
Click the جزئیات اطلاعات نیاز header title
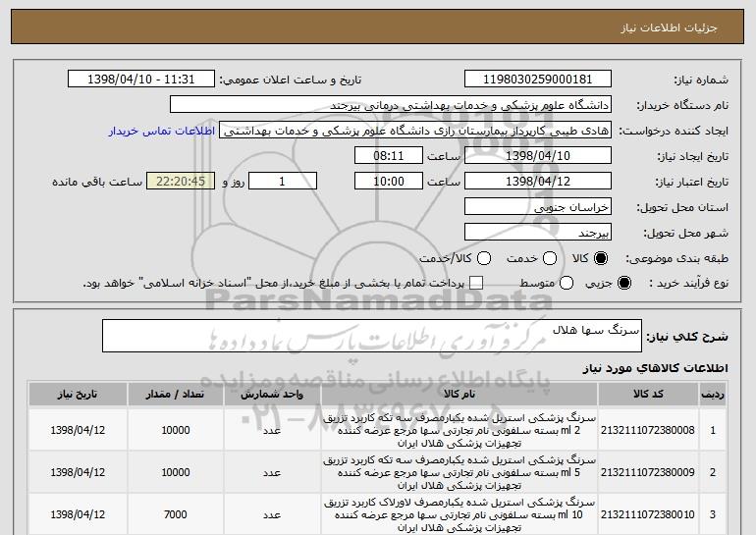tap(670, 27)
